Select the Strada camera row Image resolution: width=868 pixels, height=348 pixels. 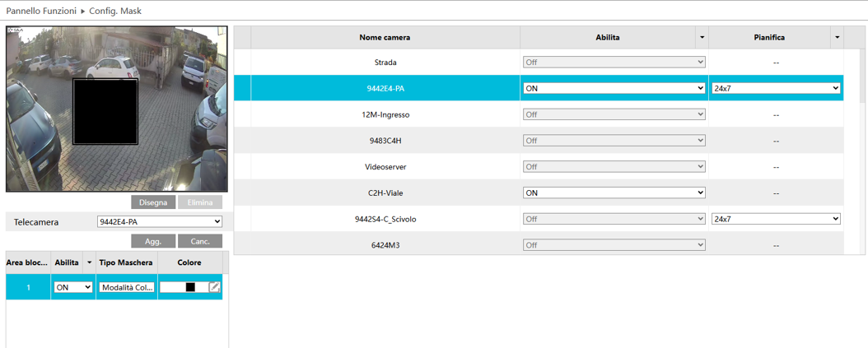[385, 63]
